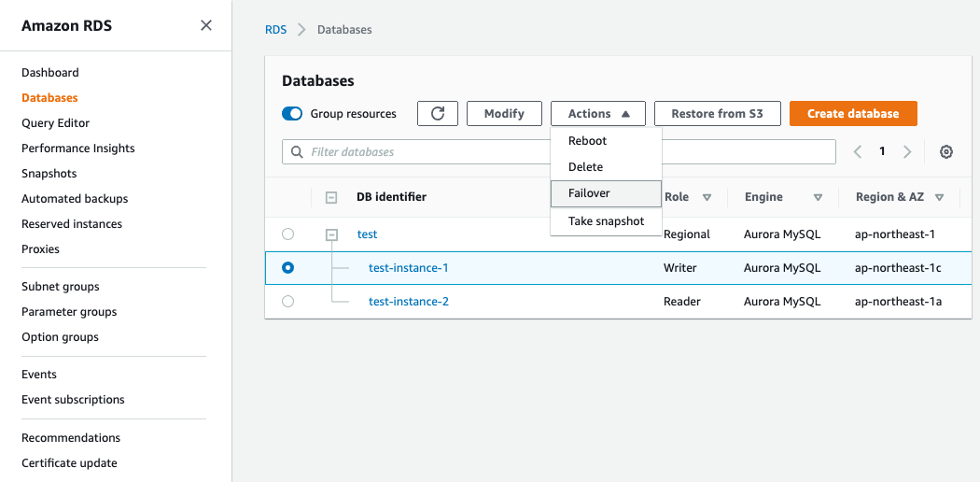The height and width of the screenshot is (482, 980).
Task: Sort by the Region & AZ column arrow
Action: (x=939, y=197)
